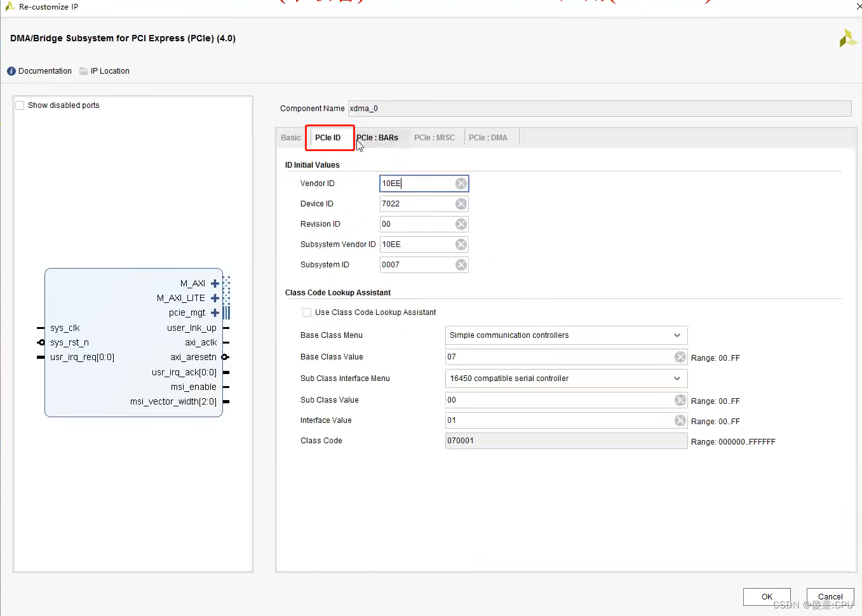Open the IP Location link
This screenshot has height=616, width=862.
(x=110, y=71)
